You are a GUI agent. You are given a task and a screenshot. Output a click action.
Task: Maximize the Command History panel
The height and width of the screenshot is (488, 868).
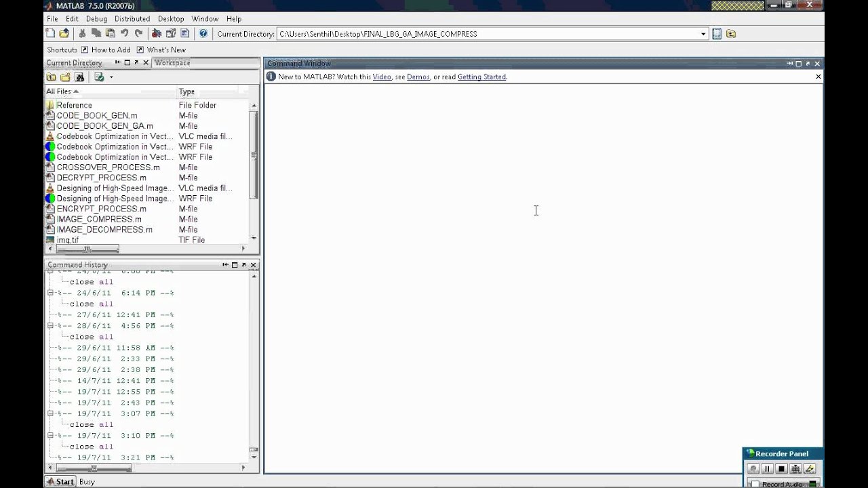[x=235, y=265]
